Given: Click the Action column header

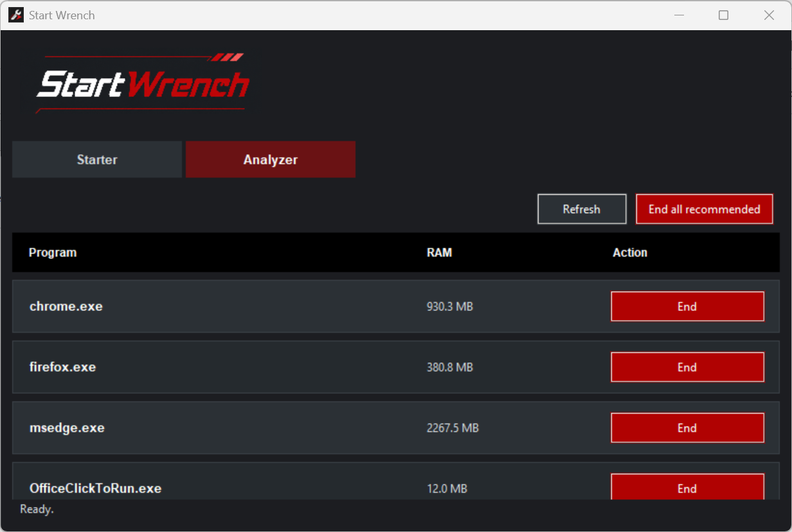Looking at the screenshot, I should click(x=630, y=253).
